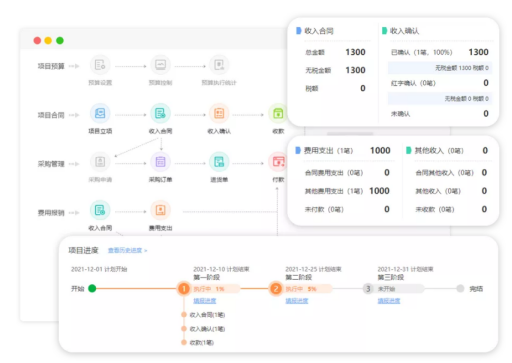Click the grey 未开始 status pill

(399, 289)
